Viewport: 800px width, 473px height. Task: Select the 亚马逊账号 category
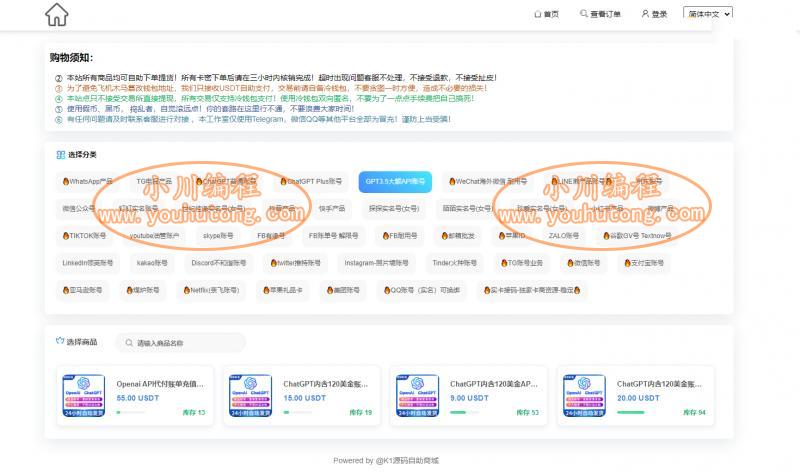[82, 290]
